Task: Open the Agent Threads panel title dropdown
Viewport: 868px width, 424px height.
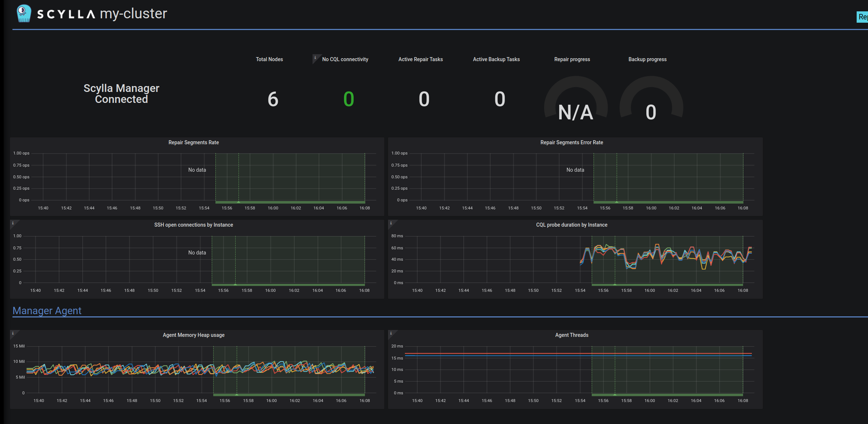Action: (x=571, y=335)
